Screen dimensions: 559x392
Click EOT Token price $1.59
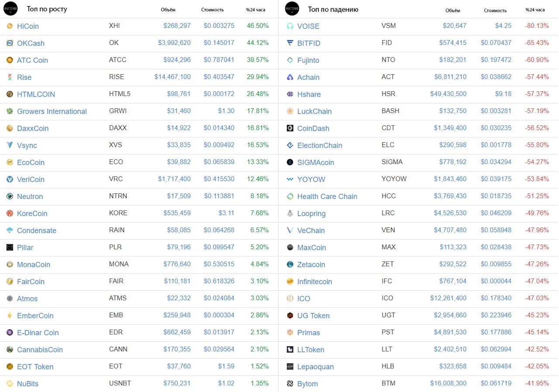click(226, 366)
